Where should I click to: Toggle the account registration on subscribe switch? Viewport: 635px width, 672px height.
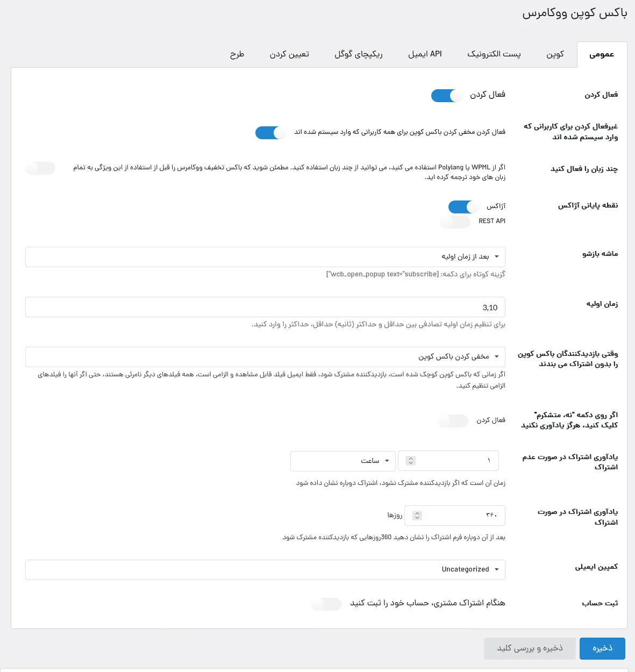(x=326, y=604)
